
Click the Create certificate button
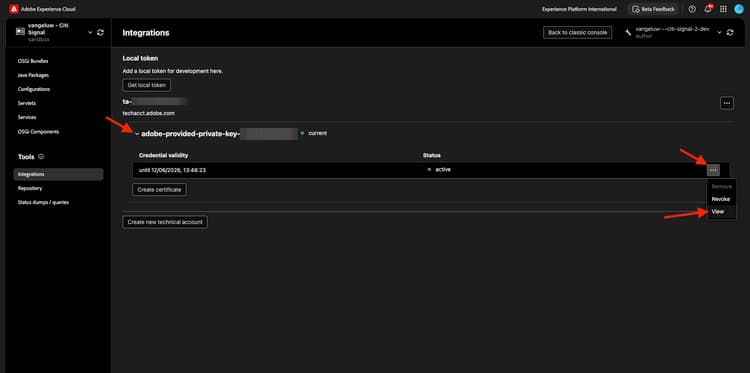coord(159,189)
